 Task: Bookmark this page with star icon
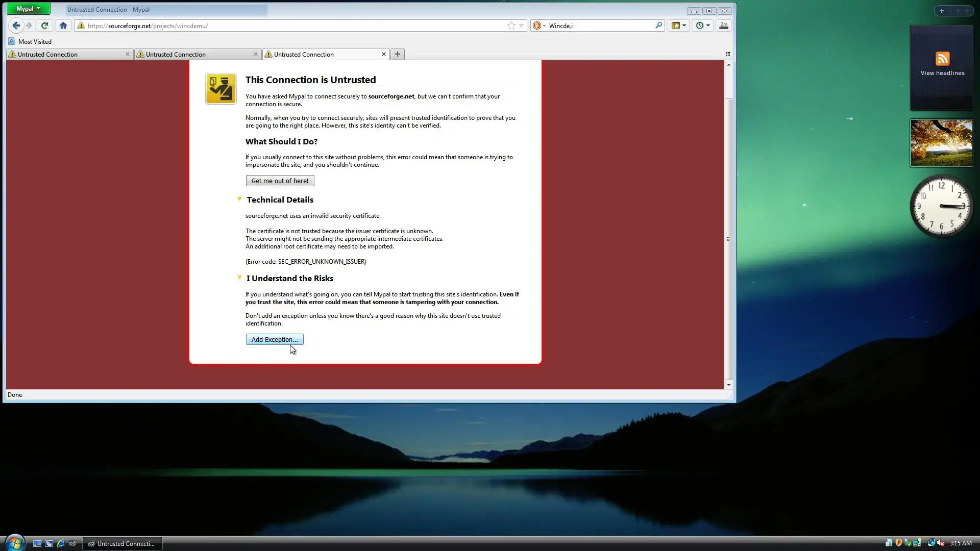(x=511, y=26)
